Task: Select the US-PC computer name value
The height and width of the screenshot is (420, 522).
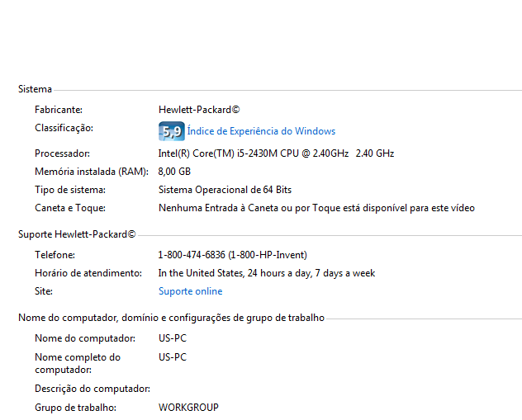Action: click(173, 338)
